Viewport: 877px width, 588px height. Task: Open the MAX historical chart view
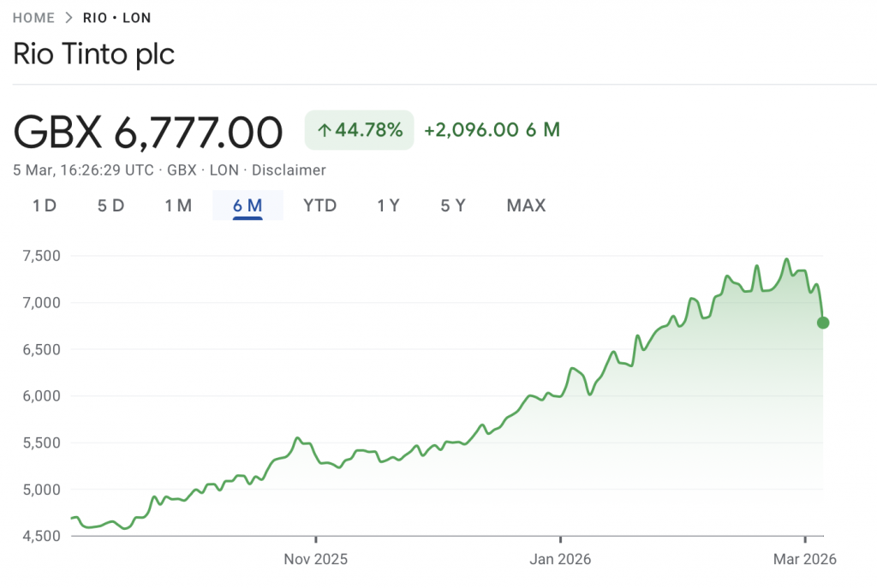pyautogui.click(x=526, y=205)
